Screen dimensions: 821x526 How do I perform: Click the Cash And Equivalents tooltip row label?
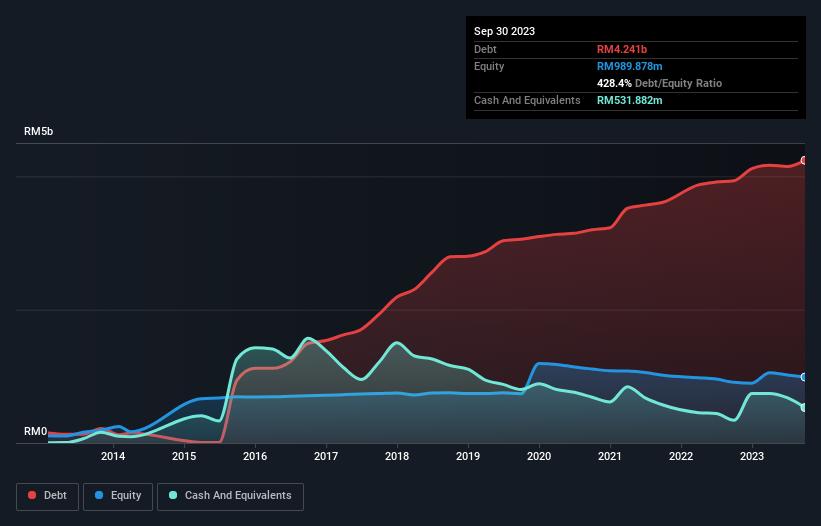click(527, 100)
